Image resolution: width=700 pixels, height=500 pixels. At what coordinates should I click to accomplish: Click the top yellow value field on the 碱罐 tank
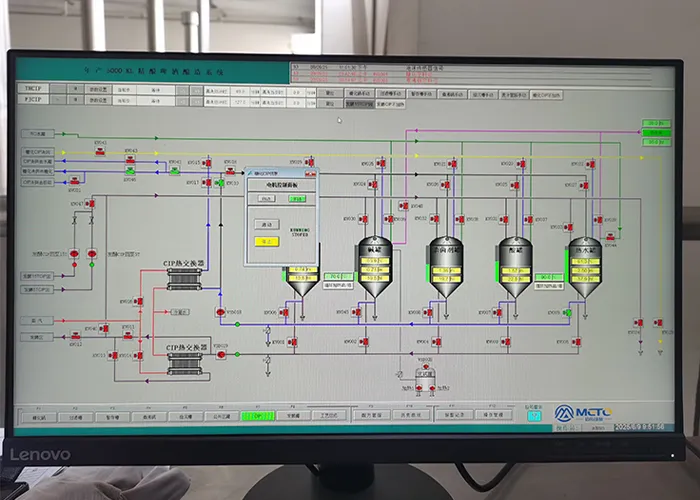click(374, 258)
